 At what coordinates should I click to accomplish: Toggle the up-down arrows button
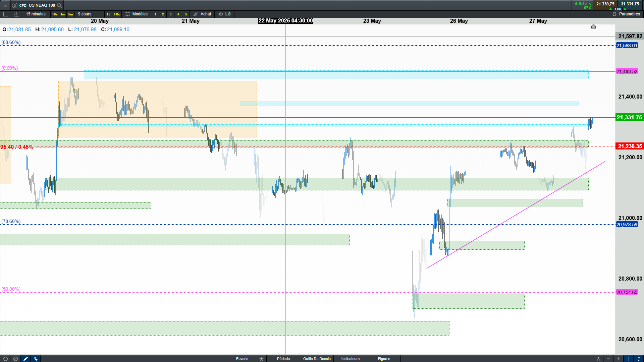tap(36, 359)
